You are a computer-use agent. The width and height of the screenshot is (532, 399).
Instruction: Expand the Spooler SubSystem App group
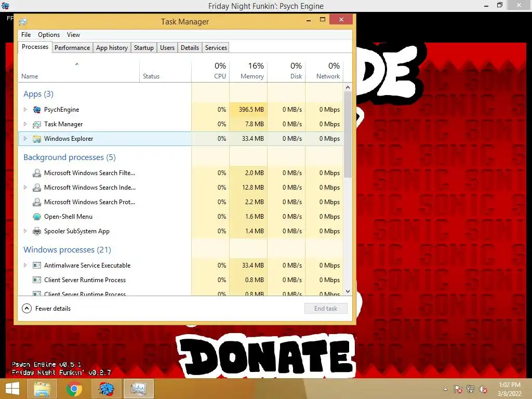(25, 231)
